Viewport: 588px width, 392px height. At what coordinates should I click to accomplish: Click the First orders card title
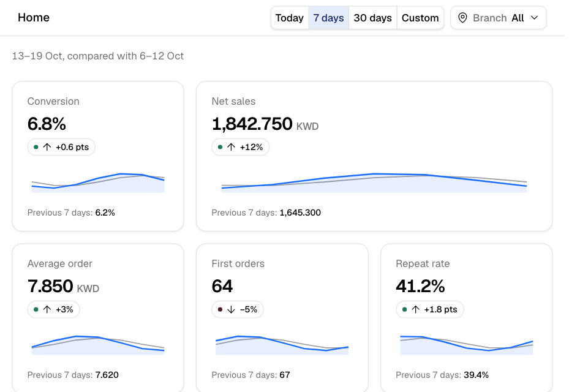pos(238,264)
